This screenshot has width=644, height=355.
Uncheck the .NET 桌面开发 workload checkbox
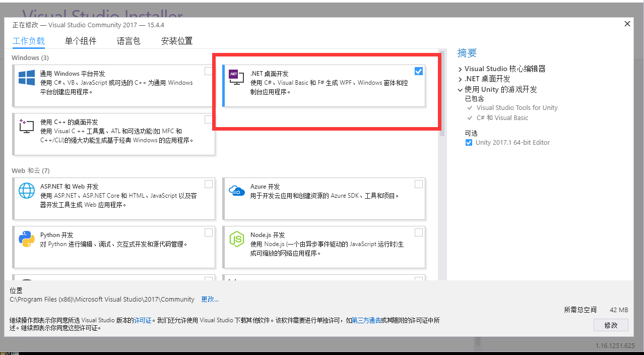[419, 71]
